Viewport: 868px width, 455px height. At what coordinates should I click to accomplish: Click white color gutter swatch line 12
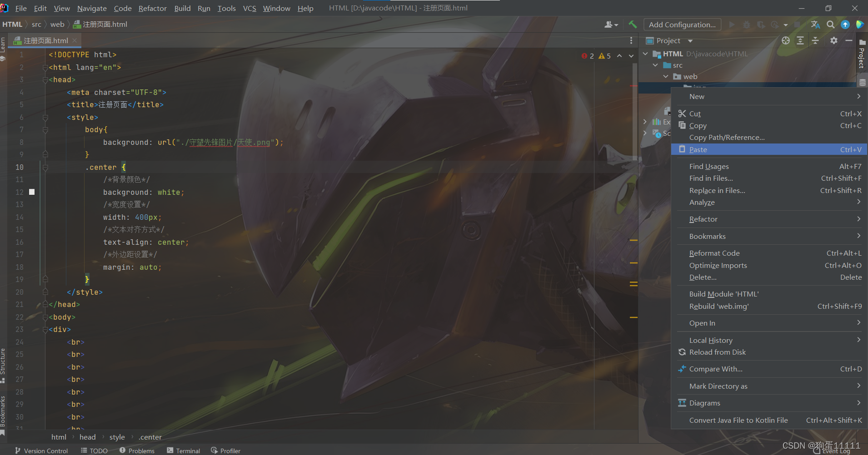coord(32,192)
